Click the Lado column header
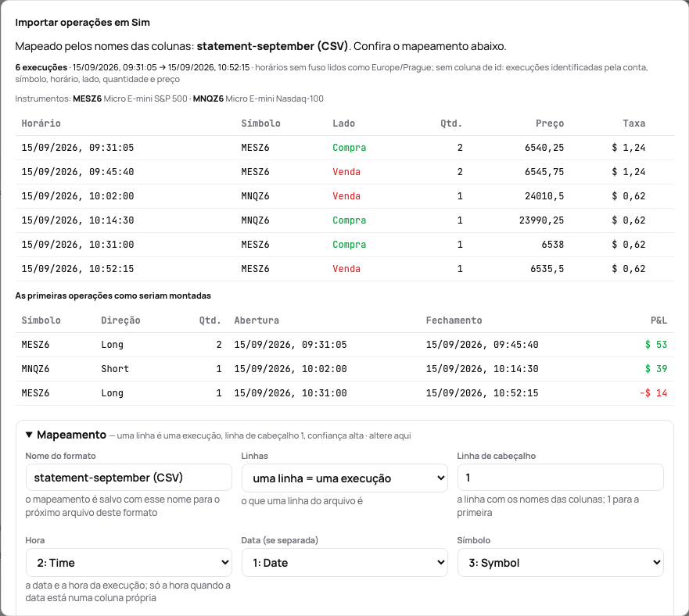The height and width of the screenshot is (616, 689). click(x=343, y=124)
